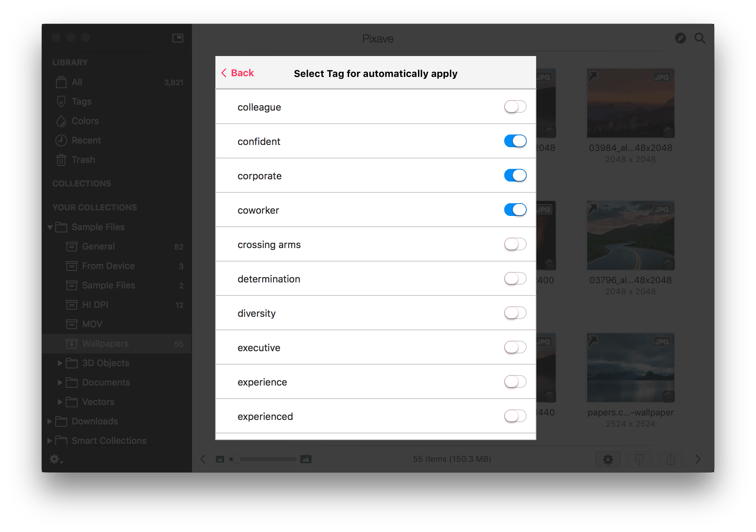The image size is (756, 532).
Task: Go Back from tag selection
Action: coord(238,73)
